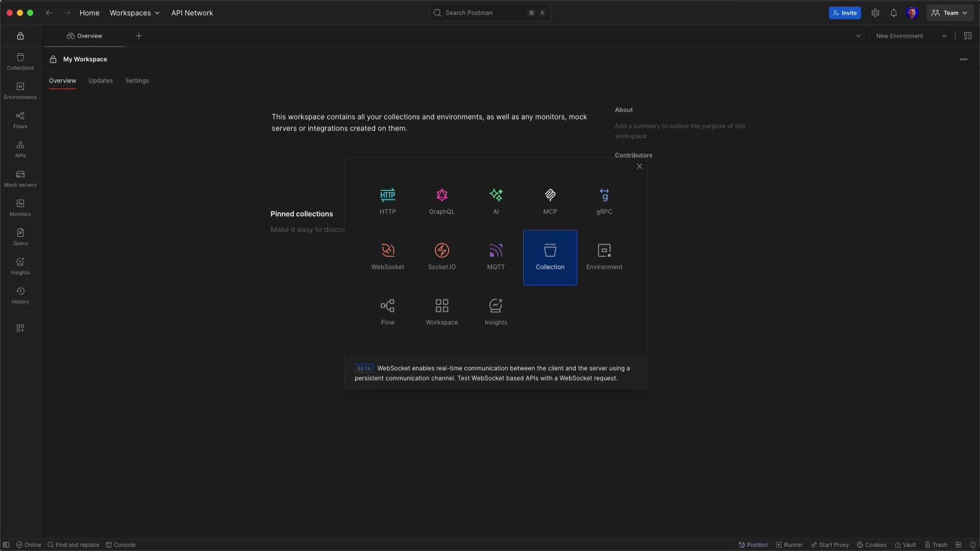Create a new Collection
The width and height of the screenshot is (980, 551).
click(550, 257)
